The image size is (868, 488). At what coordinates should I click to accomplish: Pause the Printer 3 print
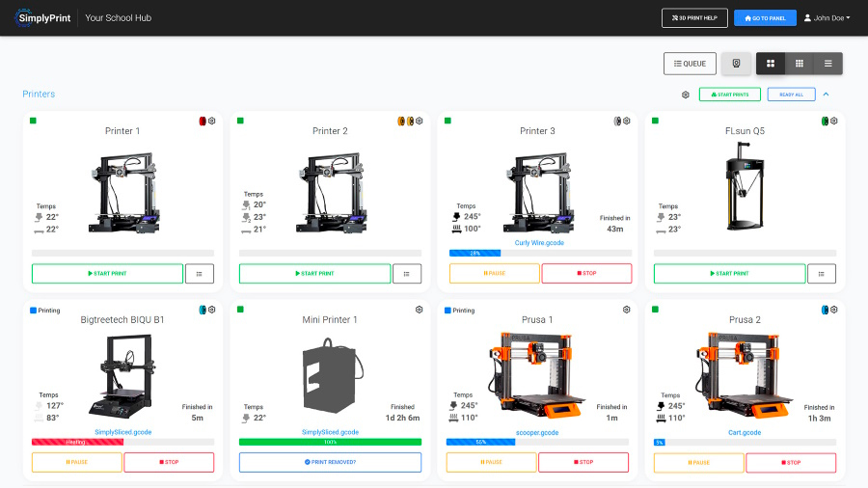(x=495, y=273)
